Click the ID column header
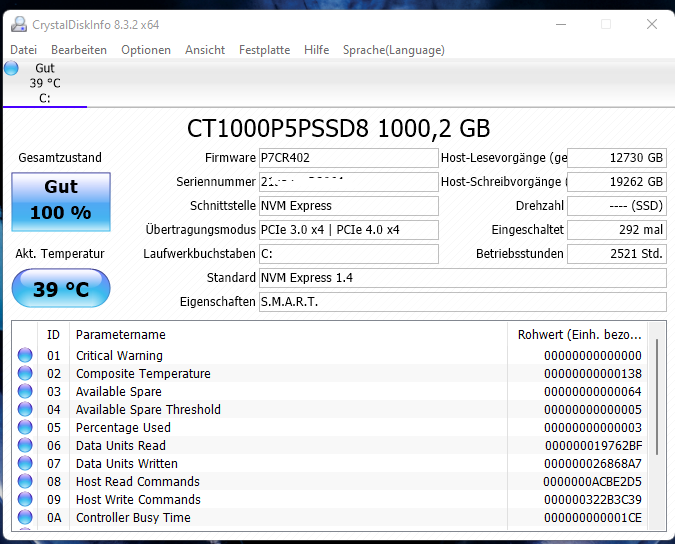 pyautogui.click(x=53, y=334)
